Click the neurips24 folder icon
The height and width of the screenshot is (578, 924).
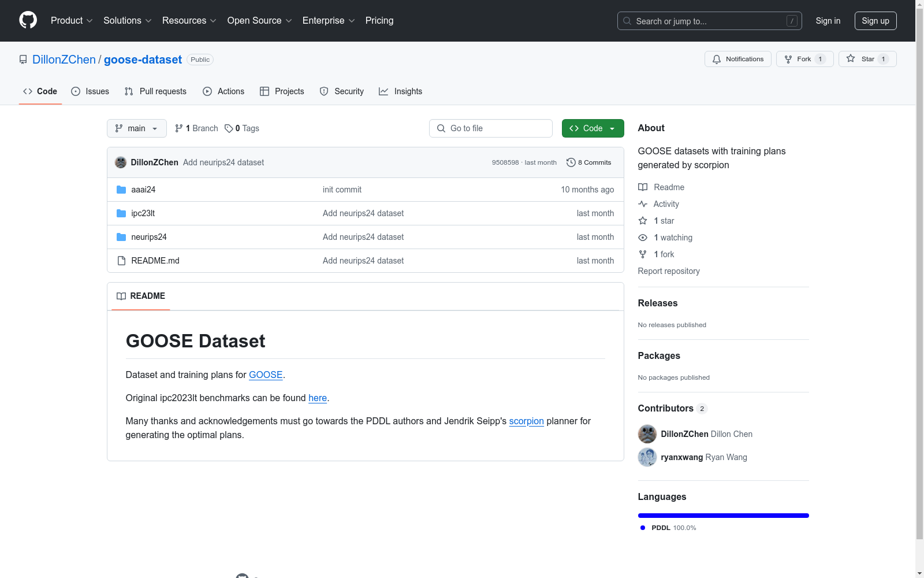point(121,237)
